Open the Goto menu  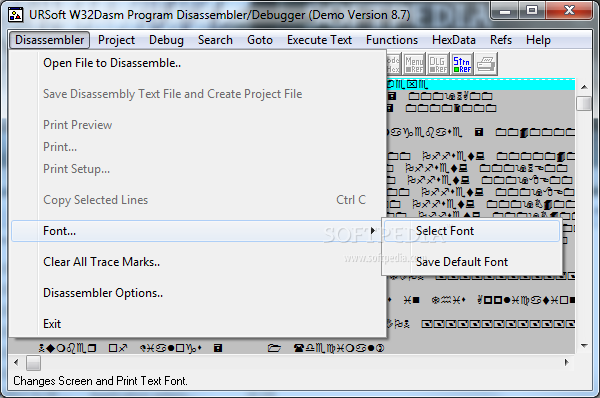(260, 40)
